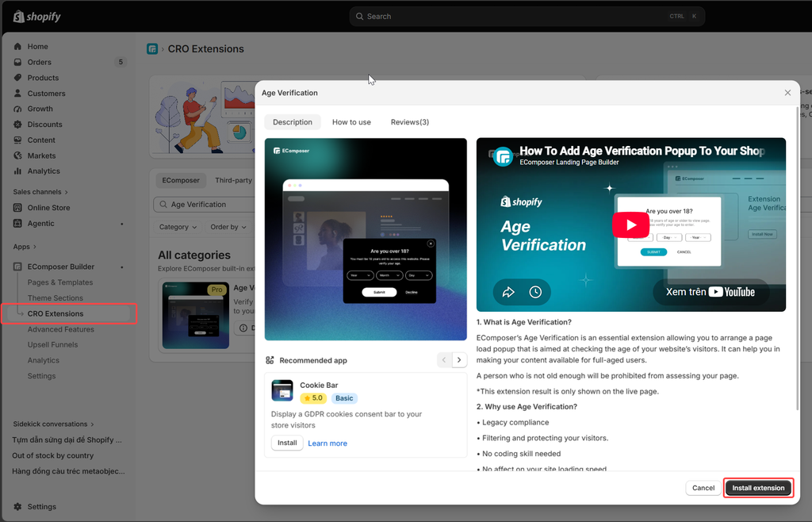Viewport: 812px width, 522px height.
Task: Close the Age Verification dialog with the X
Action: [x=787, y=93]
